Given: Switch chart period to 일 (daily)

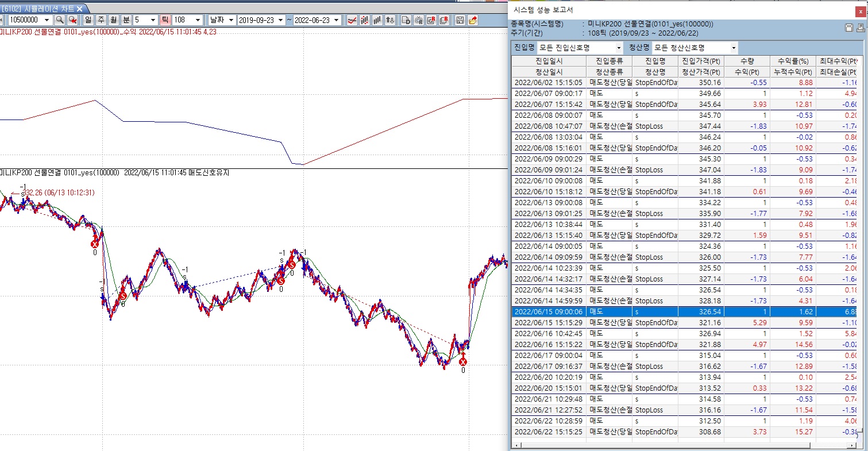Looking at the screenshot, I should 88,20.
